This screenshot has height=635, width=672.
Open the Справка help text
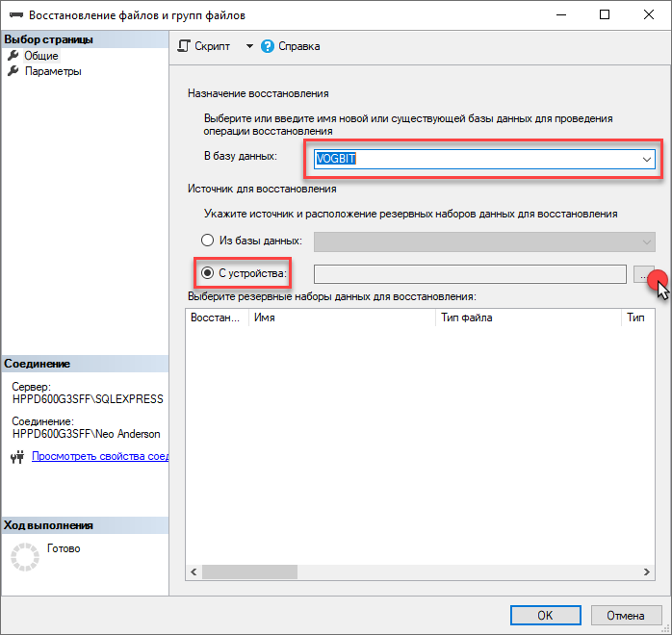298,46
